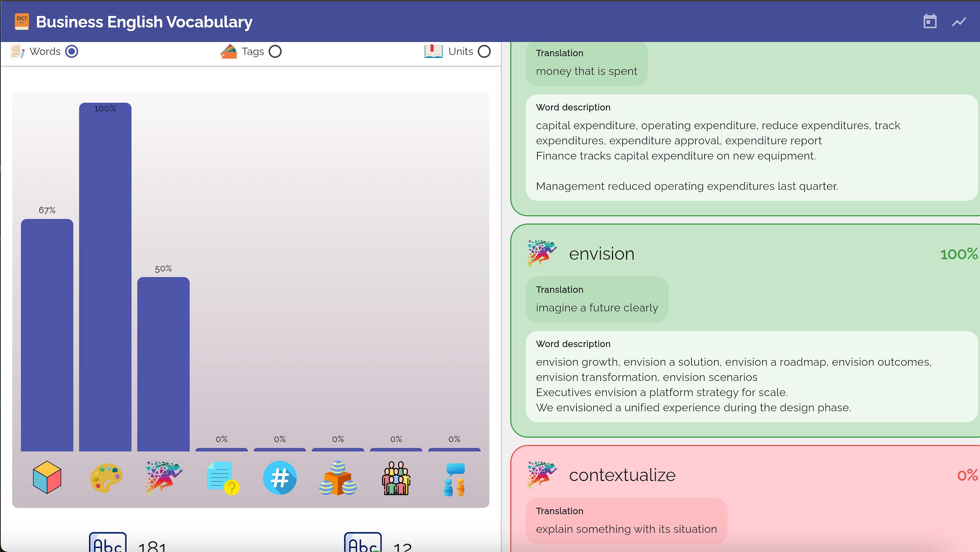
Task: Click the orange cube with spheres icon
Action: click(338, 478)
